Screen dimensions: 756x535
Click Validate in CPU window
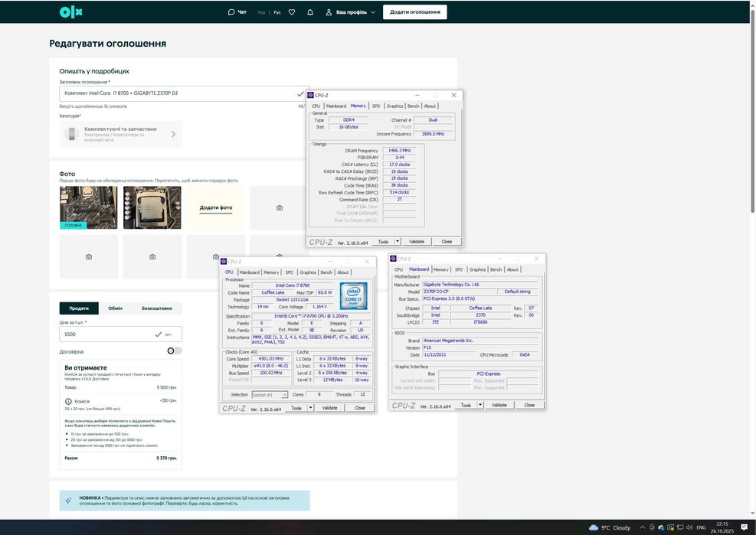coord(330,408)
